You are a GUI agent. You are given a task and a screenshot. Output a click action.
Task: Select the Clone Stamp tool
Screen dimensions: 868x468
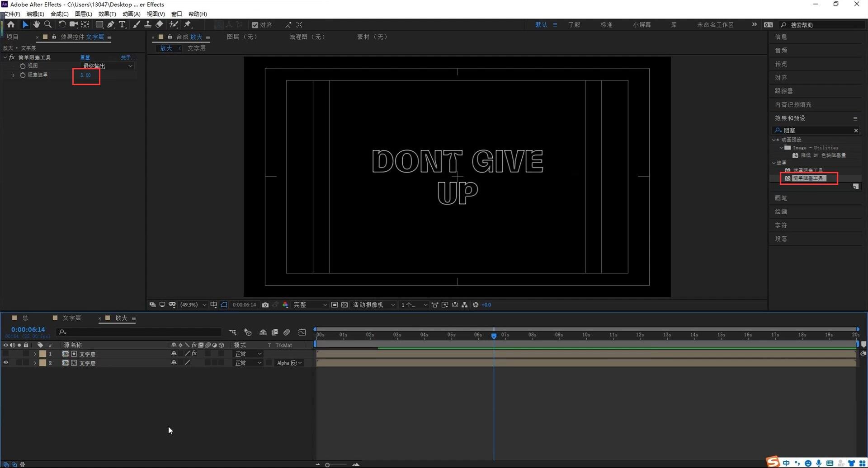pyautogui.click(x=148, y=24)
